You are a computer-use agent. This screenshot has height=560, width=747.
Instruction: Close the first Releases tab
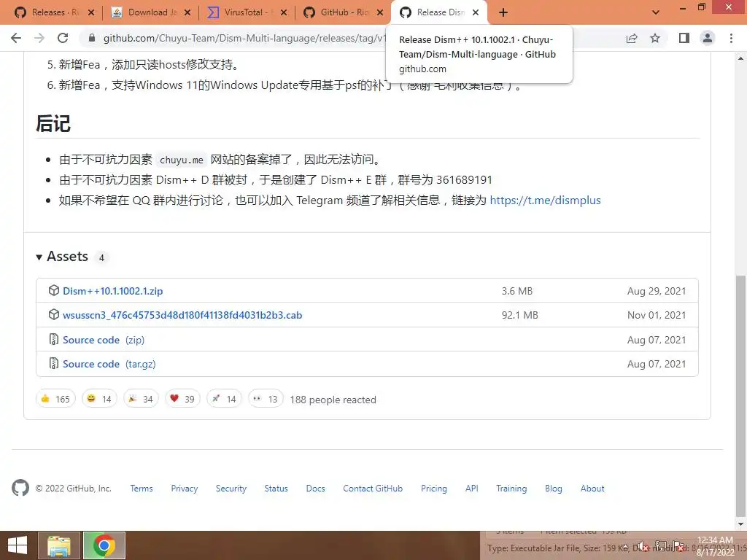click(91, 12)
